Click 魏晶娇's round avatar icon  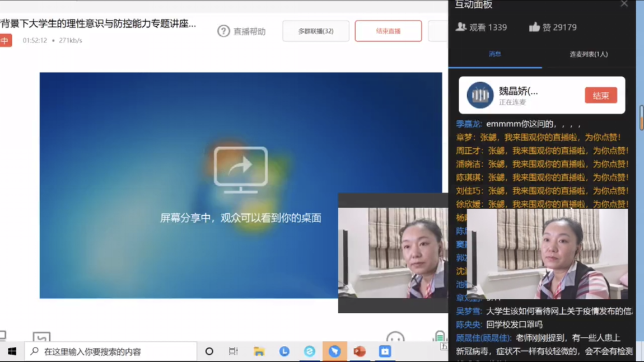(480, 95)
